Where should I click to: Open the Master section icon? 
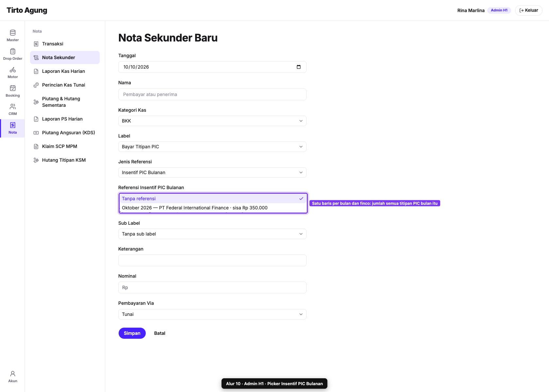(x=13, y=33)
